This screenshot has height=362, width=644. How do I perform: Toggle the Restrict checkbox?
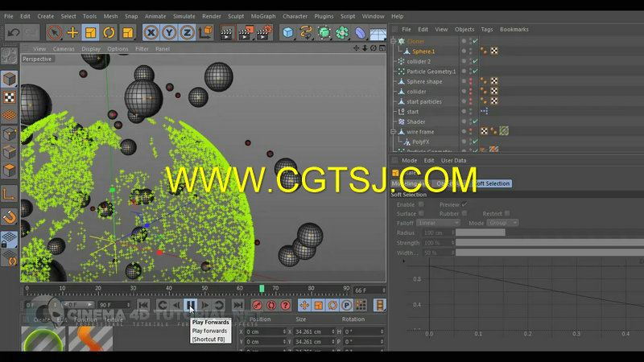[507, 213]
